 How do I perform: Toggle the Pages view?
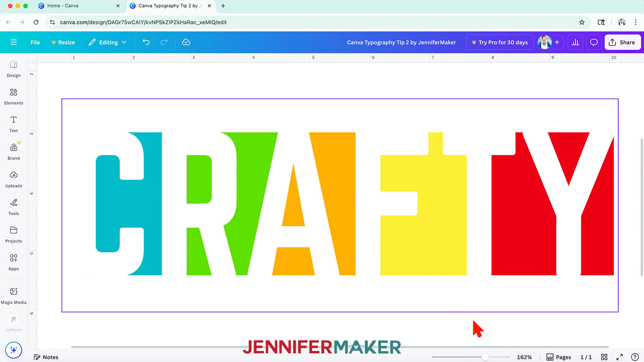click(x=559, y=357)
